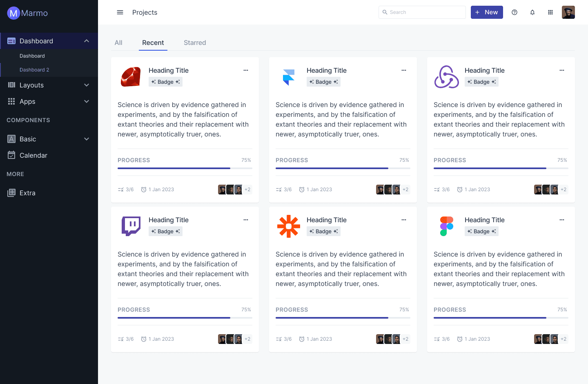Open more options on the Redux card

[562, 70]
